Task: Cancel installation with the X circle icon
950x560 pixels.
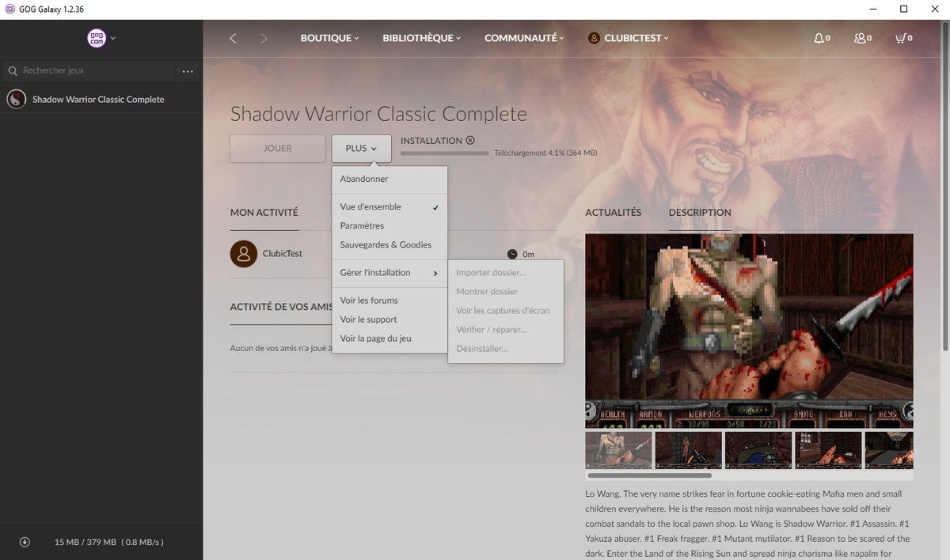Action: [470, 141]
